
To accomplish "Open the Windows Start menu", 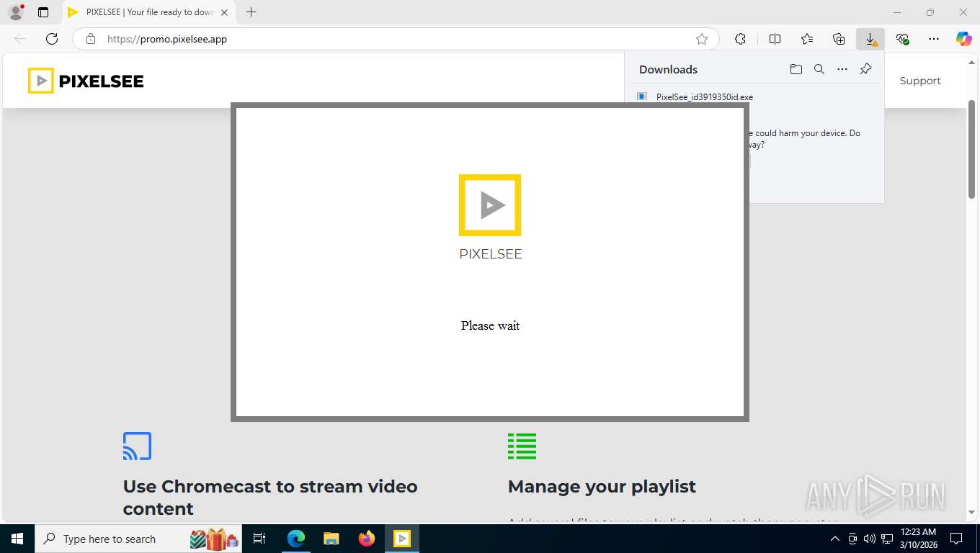I will point(17,539).
